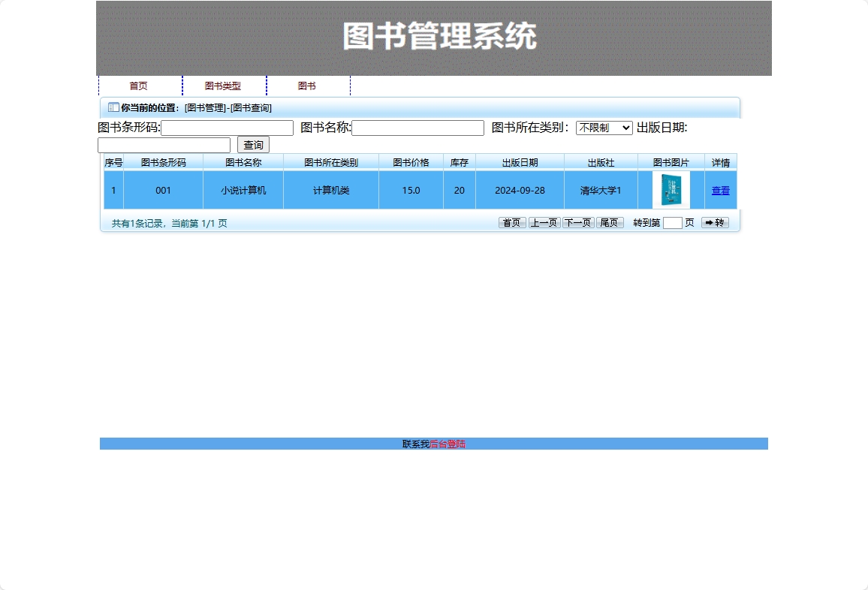The height and width of the screenshot is (590, 868).
Task: Click the location marker icon beside 你当前的位置
Action: (111, 107)
